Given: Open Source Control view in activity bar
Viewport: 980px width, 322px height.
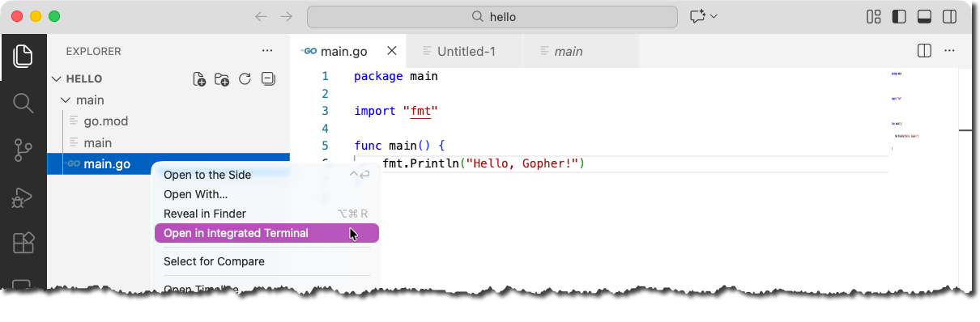Looking at the screenshot, I should [x=23, y=150].
